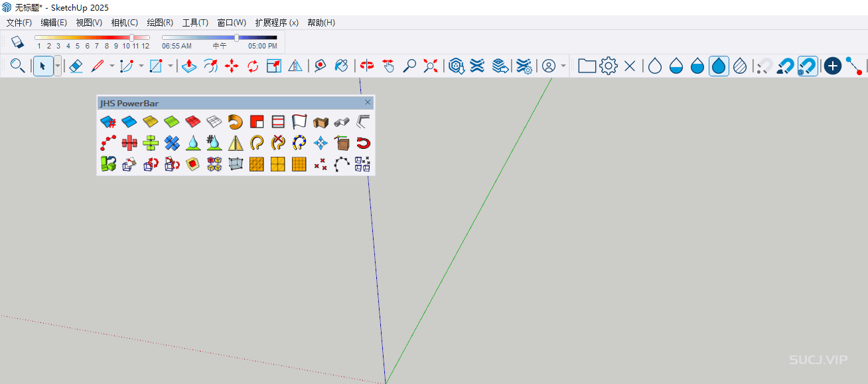Click the yellow wavy surface icon in PowerBar
This screenshot has width=868, height=384.
[x=151, y=122]
